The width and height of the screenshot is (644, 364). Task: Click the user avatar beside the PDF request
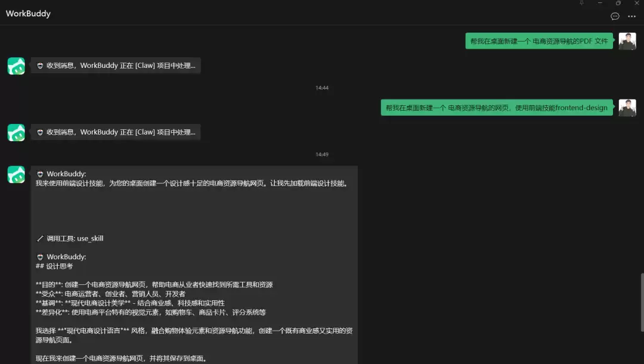pyautogui.click(x=627, y=41)
